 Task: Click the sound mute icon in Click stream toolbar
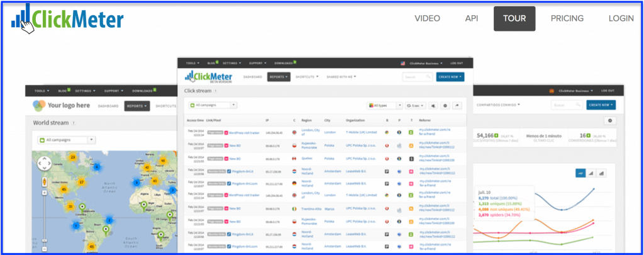click(434, 106)
